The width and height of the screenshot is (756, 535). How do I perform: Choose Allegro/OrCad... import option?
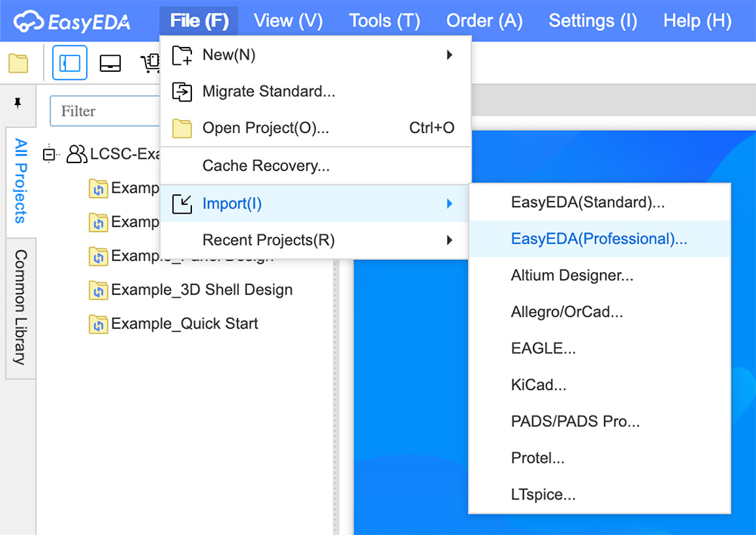tap(600, 312)
